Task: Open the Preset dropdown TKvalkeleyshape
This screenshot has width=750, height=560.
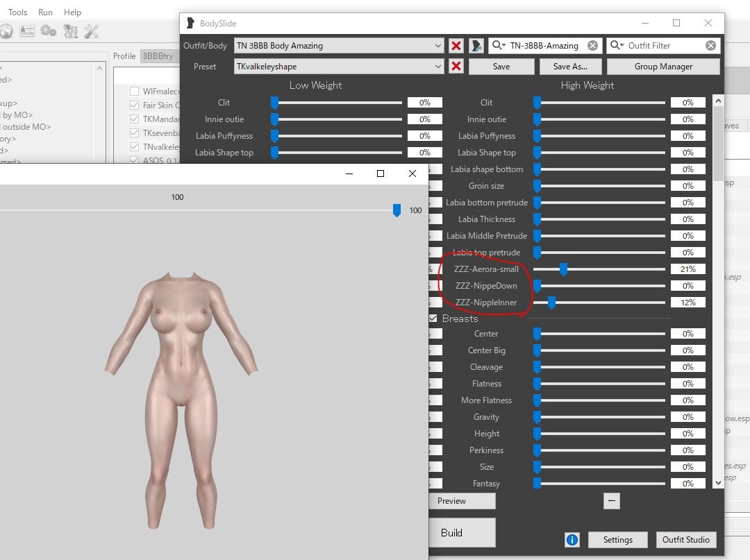Action: 339,66
